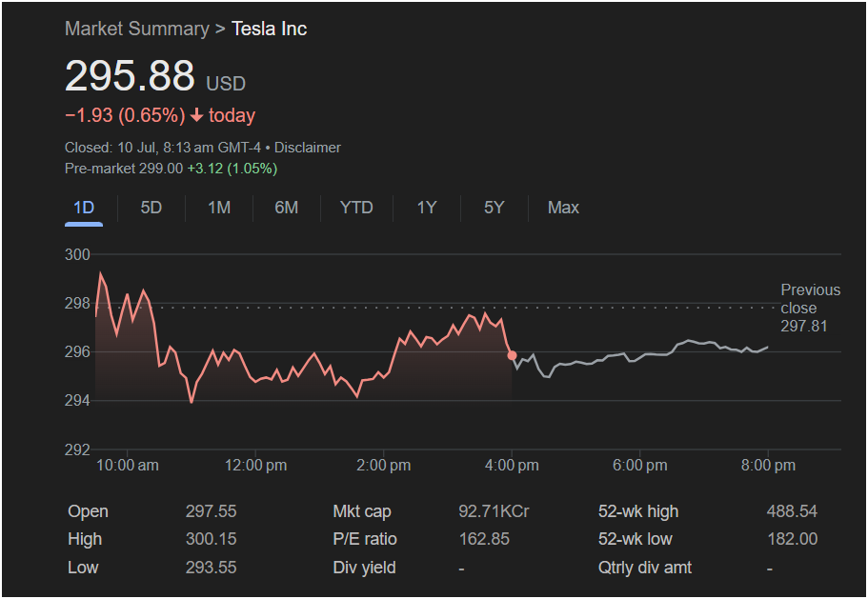Click the 292 y-axis label

tap(77, 450)
